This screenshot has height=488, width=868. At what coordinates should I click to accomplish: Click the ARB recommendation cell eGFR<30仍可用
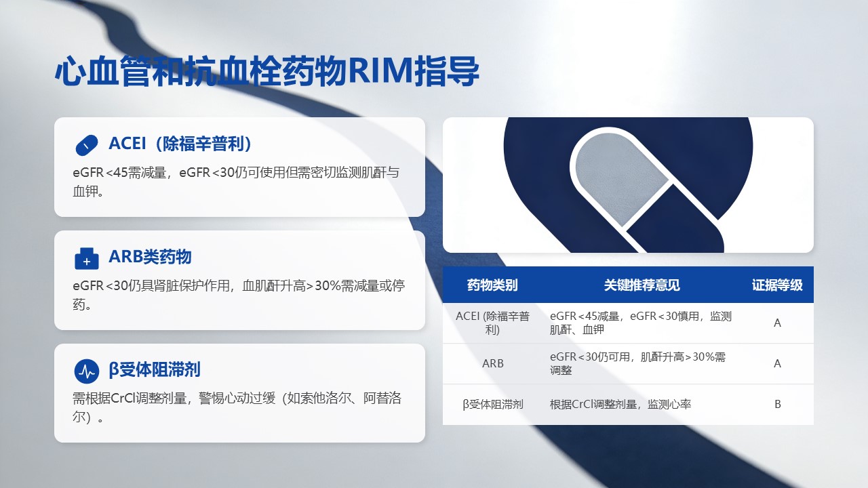click(637, 364)
